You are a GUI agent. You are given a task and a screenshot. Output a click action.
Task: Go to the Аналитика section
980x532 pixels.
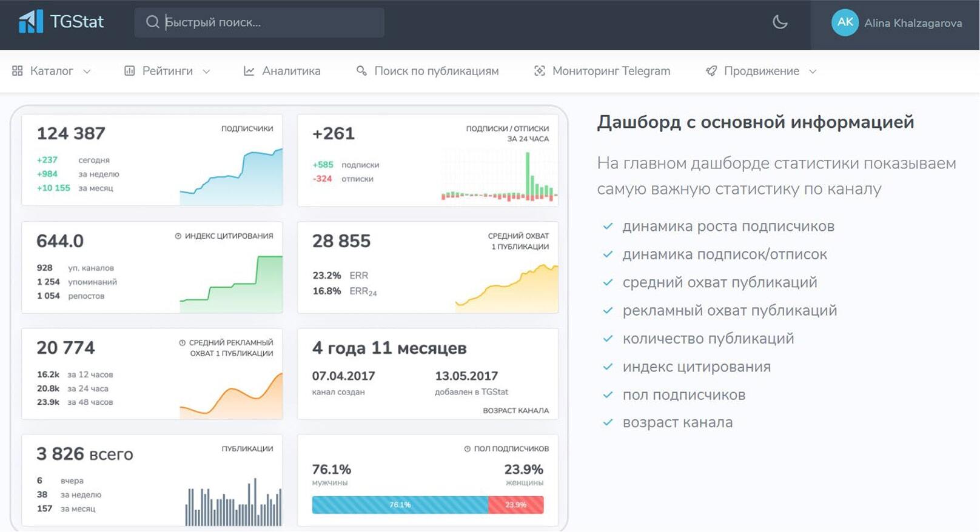point(282,71)
